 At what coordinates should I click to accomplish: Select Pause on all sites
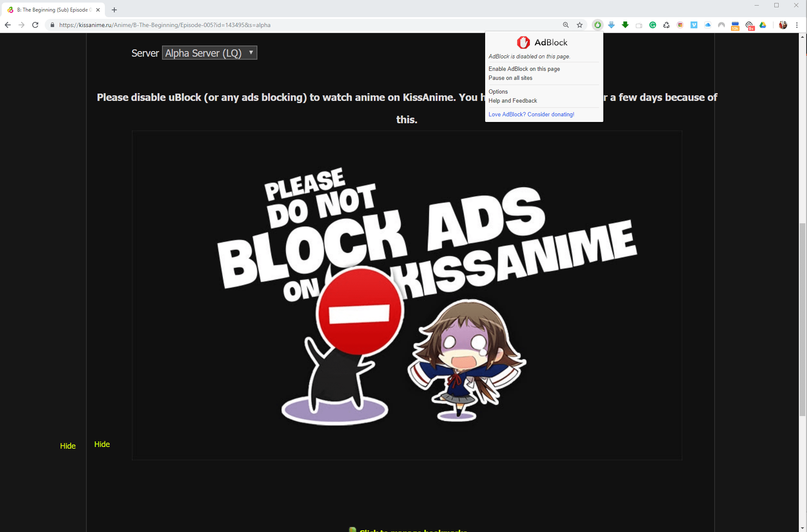[510, 78]
